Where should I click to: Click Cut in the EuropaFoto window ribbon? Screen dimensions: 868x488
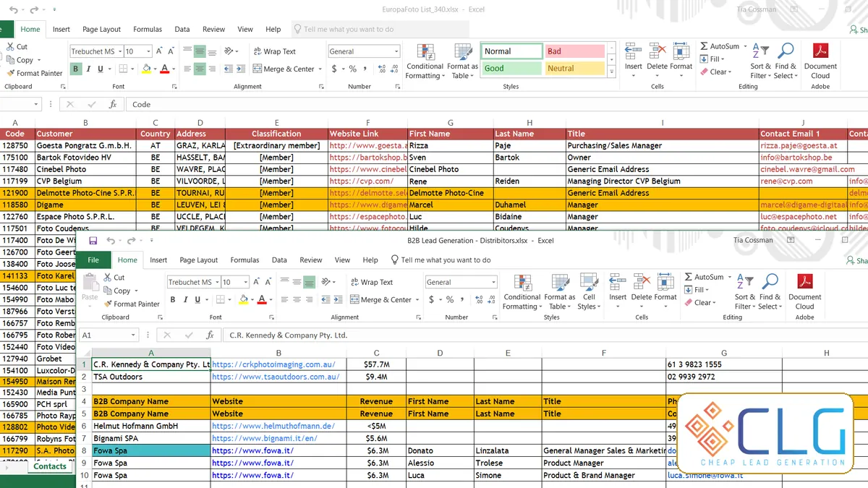pos(17,47)
